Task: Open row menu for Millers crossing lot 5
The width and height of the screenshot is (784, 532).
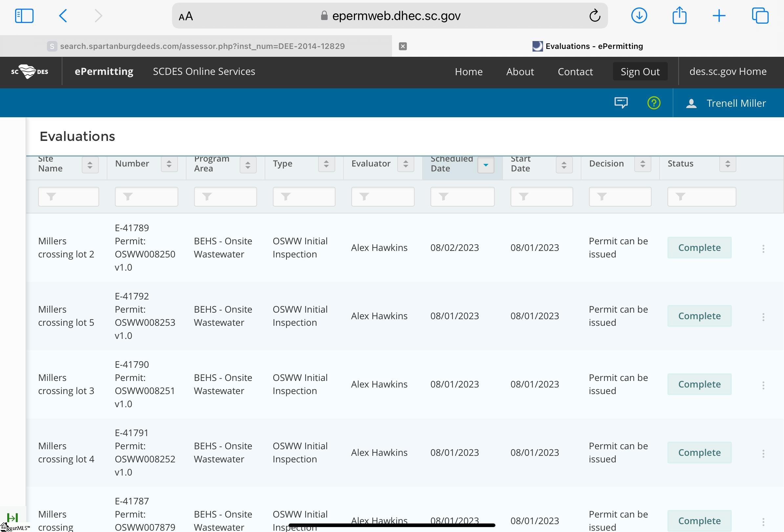Action: [763, 317]
